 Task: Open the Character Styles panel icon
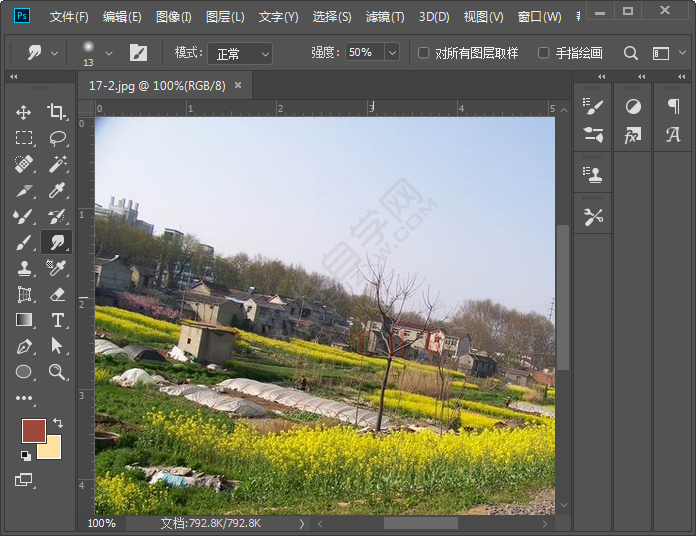pyautogui.click(x=673, y=135)
